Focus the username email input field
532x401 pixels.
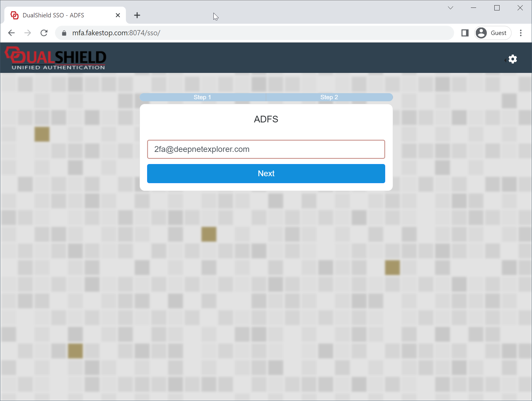(266, 149)
